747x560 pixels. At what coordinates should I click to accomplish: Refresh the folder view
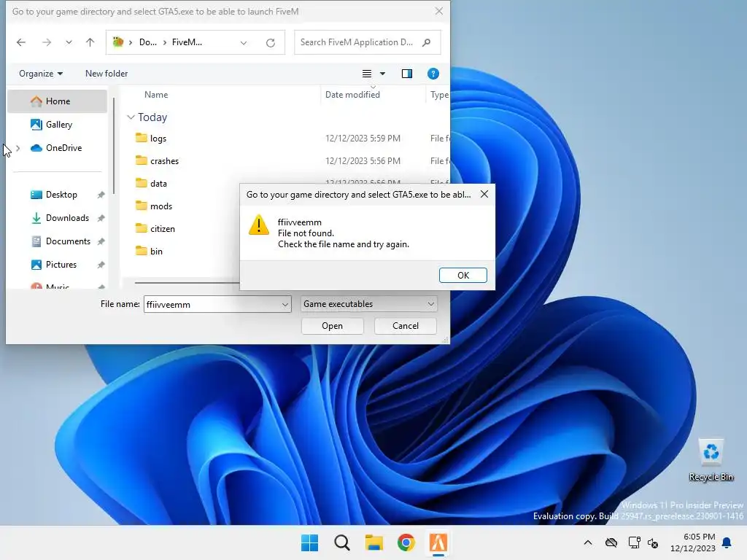(271, 43)
